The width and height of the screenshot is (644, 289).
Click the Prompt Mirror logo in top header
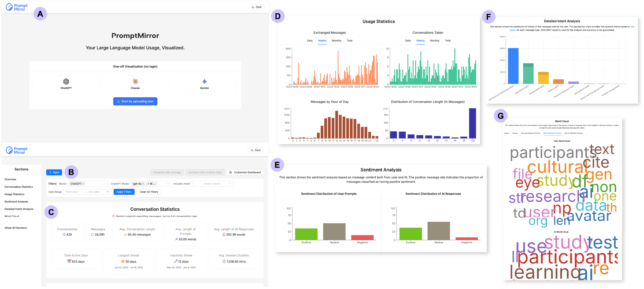coord(17,7)
